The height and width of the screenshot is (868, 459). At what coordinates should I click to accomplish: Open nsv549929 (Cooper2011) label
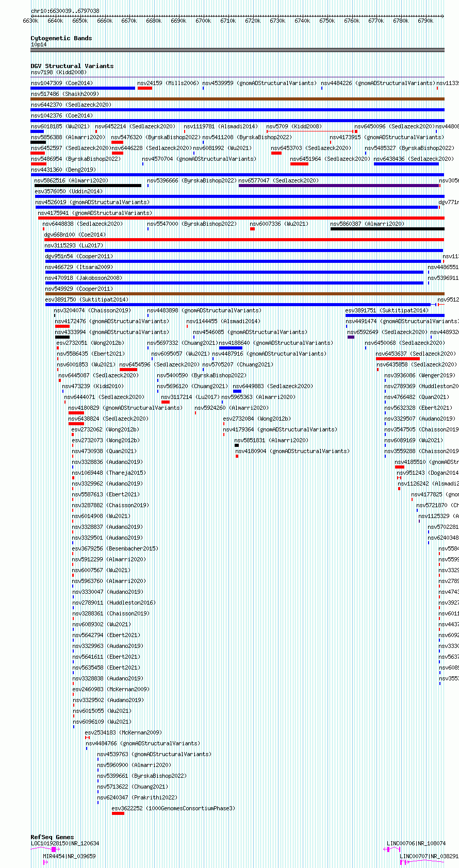(79, 289)
